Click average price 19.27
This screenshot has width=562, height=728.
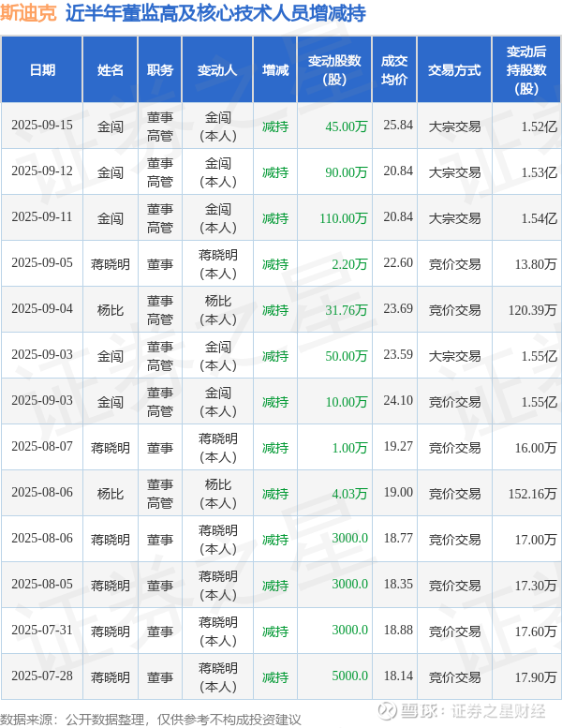point(398,447)
